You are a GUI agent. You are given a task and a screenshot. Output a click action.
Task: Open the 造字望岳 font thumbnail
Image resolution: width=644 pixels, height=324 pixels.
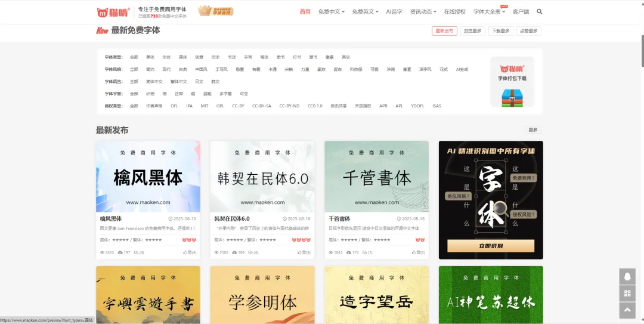[x=377, y=295]
